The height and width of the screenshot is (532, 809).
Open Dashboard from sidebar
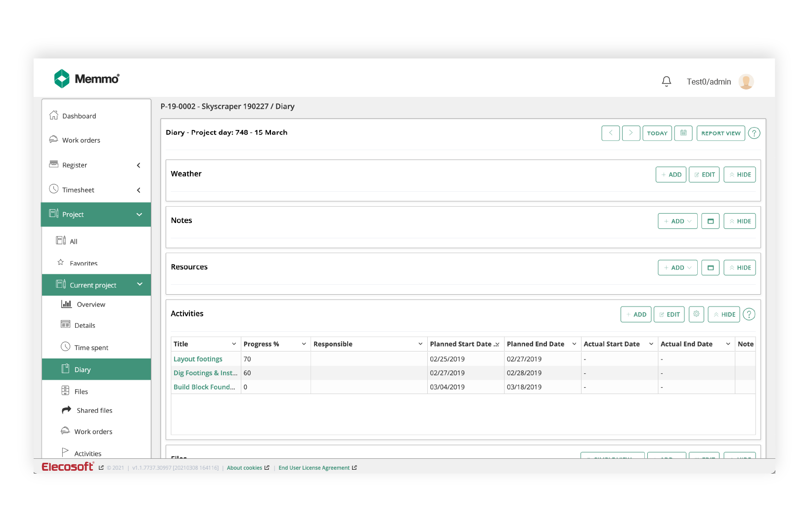click(x=79, y=116)
